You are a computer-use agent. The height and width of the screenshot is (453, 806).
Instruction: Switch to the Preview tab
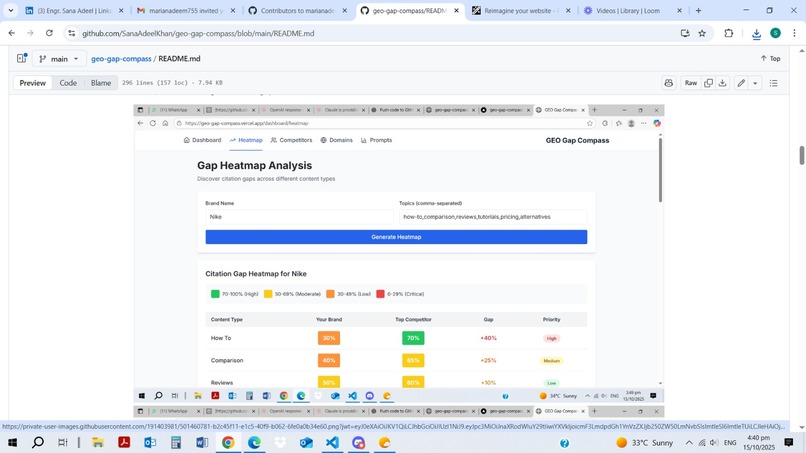32,83
